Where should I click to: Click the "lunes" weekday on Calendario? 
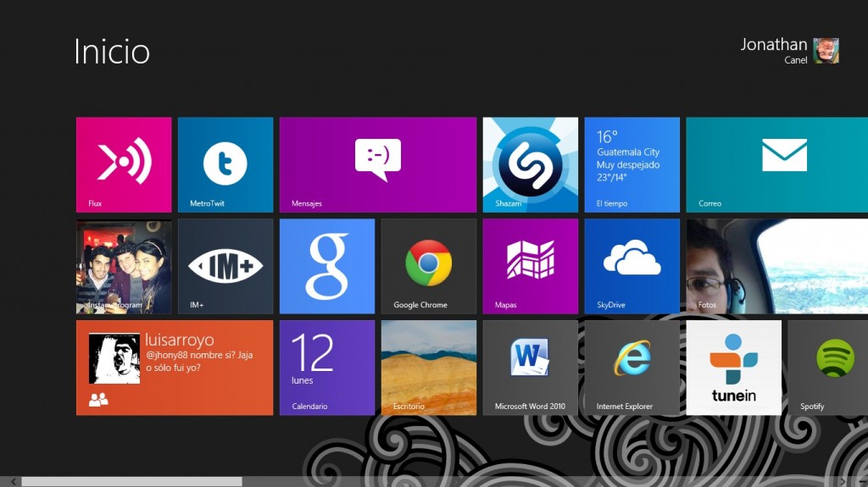click(303, 380)
